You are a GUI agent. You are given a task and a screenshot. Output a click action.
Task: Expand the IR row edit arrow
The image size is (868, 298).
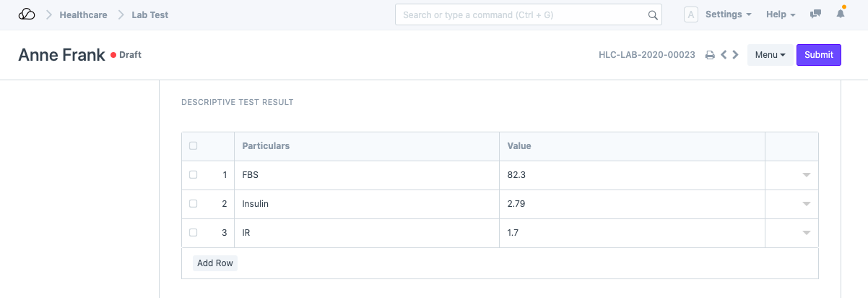[x=807, y=233]
